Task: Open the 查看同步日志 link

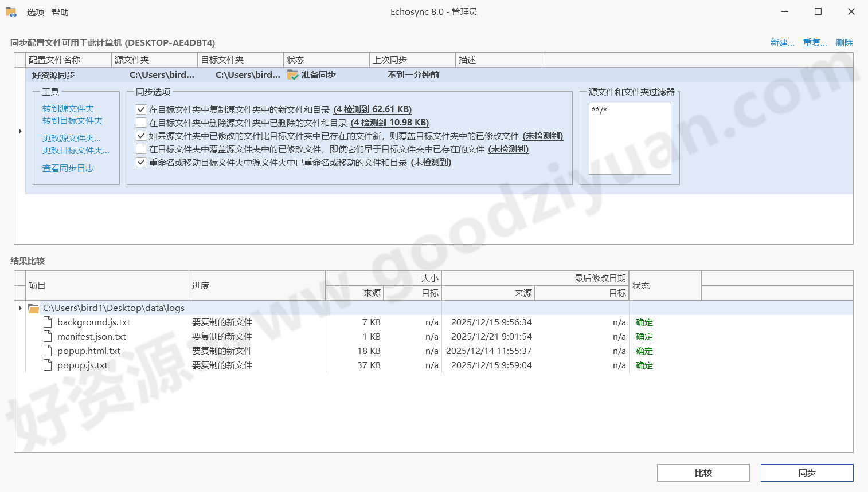Action: [x=68, y=168]
